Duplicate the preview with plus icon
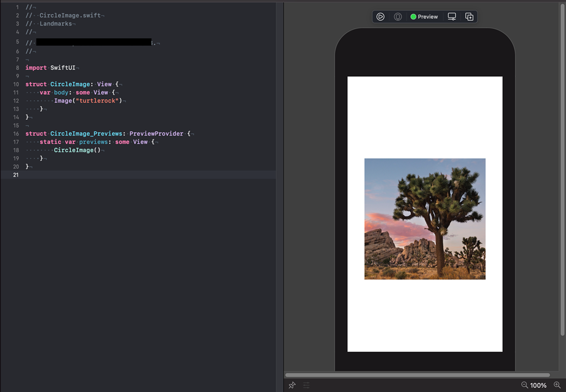566x392 pixels. pos(469,16)
